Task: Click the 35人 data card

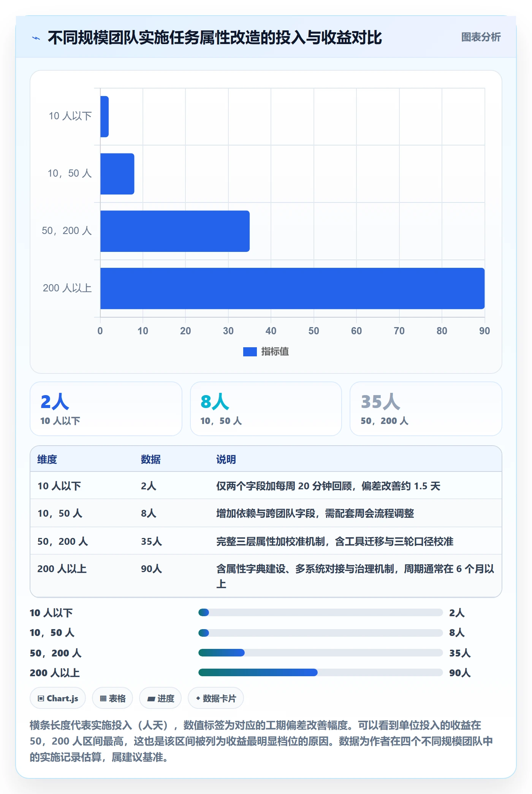Action: click(426, 409)
